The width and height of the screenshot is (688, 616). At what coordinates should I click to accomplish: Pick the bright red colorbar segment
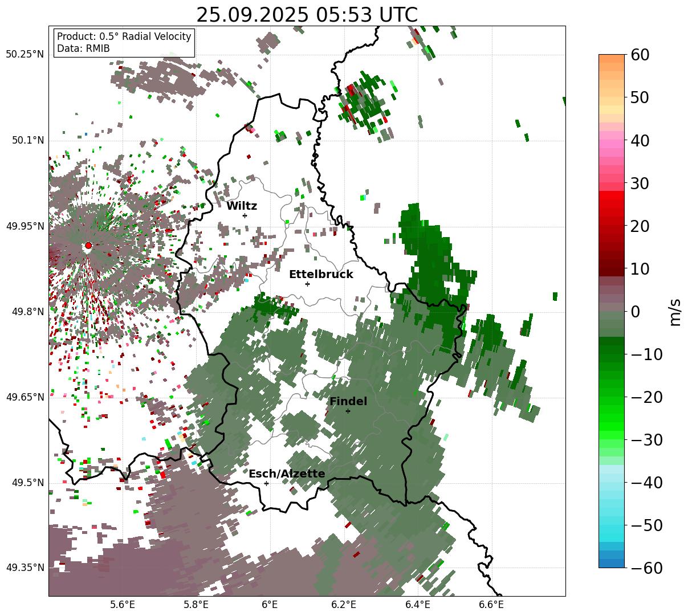point(612,195)
